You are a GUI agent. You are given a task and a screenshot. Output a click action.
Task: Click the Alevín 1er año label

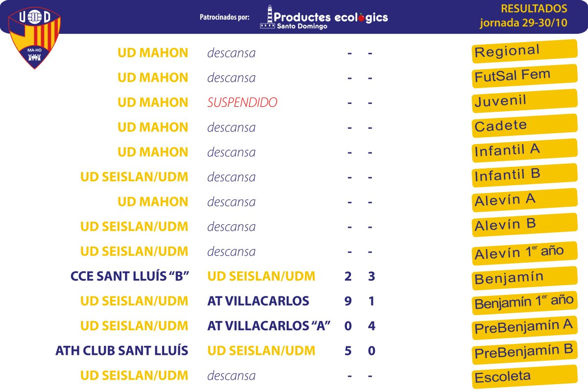pyautogui.click(x=525, y=253)
